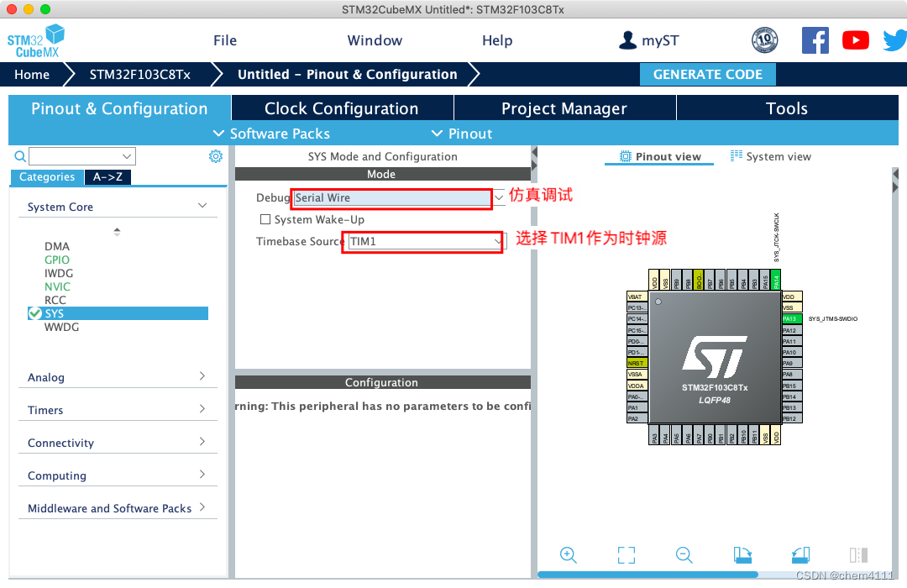Switch to the Clock Configuration tab
907x588 pixels.
(x=341, y=108)
